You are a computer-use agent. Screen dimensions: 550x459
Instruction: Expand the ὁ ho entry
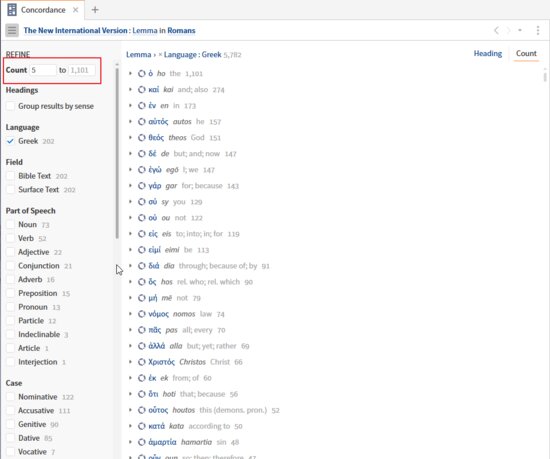click(130, 74)
